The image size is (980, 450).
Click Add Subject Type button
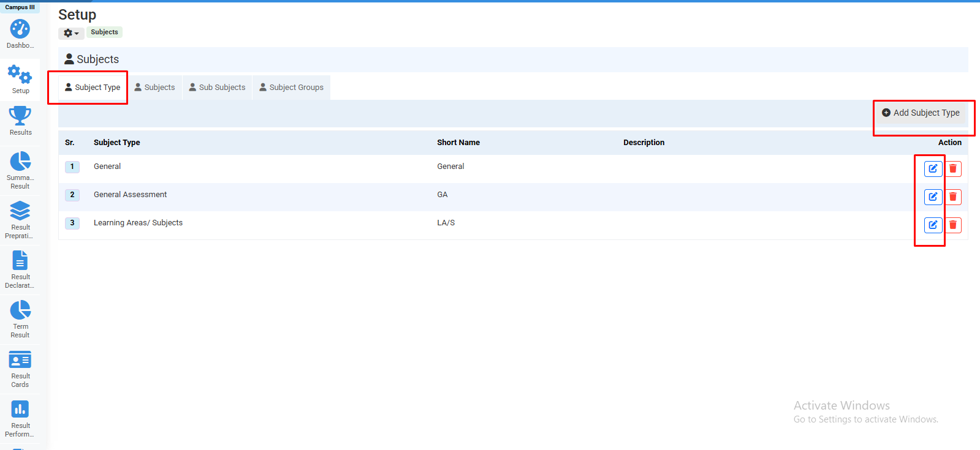(921, 113)
